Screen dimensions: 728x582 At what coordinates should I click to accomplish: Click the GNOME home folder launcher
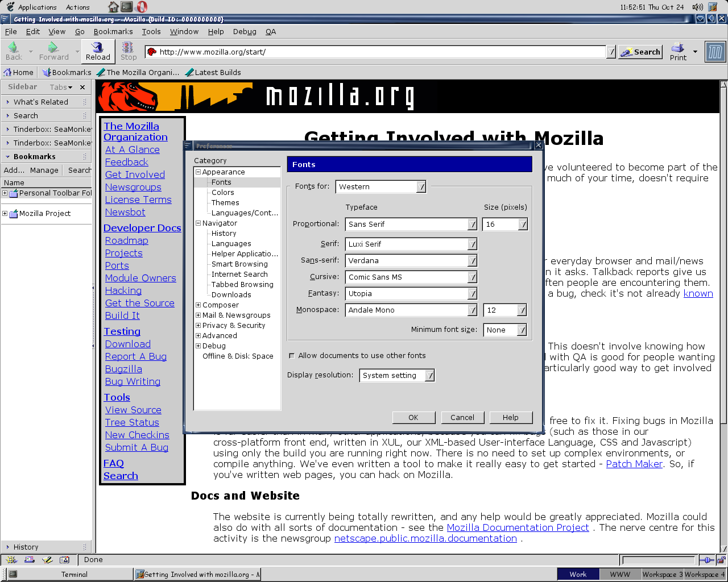[113, 7]
